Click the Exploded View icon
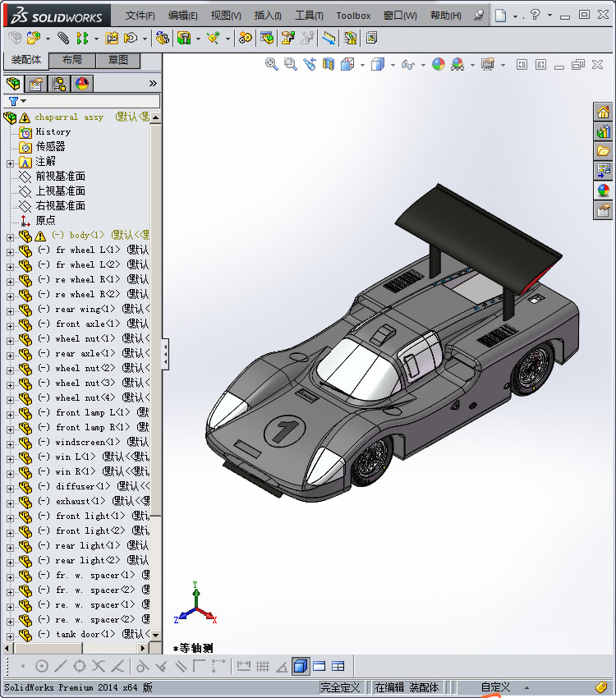 pos(288,39)
